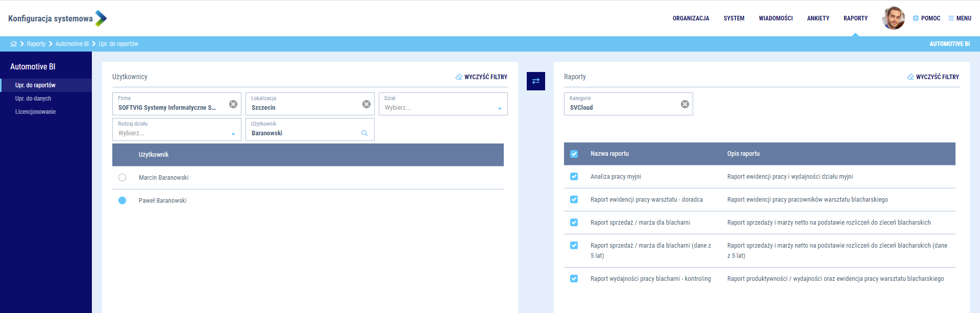Go to Upr. do danych sidebar item
The height and width of the screenshot is (313, 980).
[x=33, y=99]
